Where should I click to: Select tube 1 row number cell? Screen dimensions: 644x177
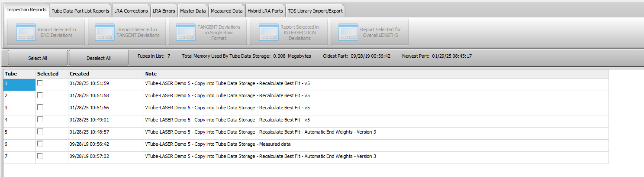tap(19, 85)
